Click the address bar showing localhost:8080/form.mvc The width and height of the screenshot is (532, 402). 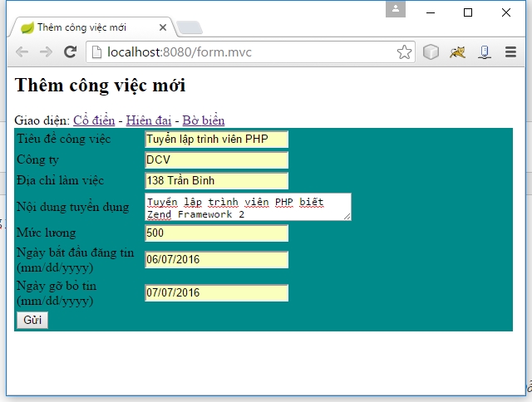[x=250, y=52]
